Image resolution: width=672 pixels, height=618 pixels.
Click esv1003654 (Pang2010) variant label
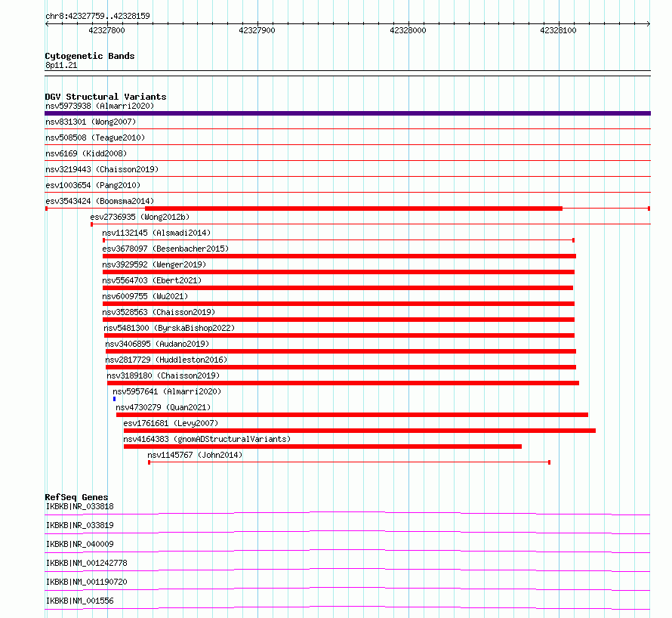pos(93,185)
